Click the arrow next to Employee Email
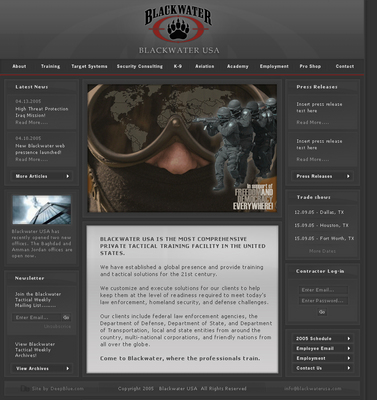Image resolution: width=377 pixels, height=400 pixels. pos(349,348)
